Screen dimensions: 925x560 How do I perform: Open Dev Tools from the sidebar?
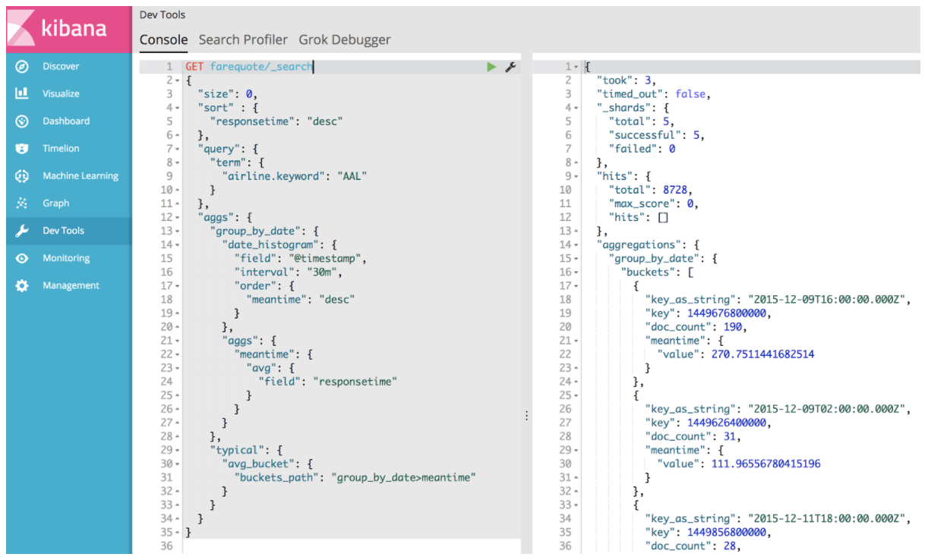coord(63,231)
